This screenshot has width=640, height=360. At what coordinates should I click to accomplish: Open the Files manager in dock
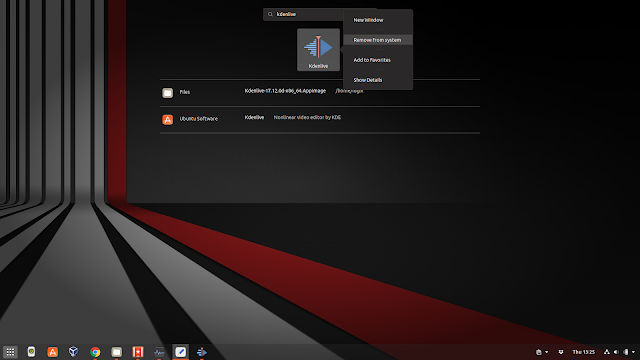pos(117,352)
